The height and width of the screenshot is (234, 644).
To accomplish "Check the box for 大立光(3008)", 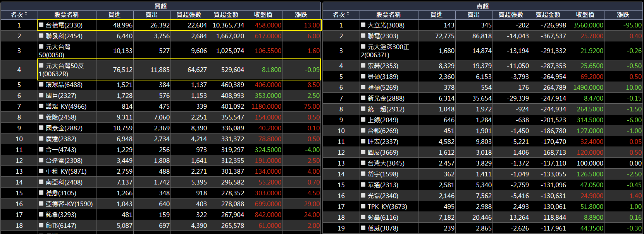I will [363, 25].
